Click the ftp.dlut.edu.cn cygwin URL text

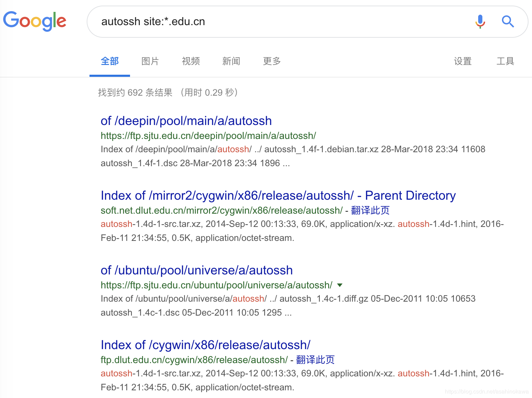point(194,360)
